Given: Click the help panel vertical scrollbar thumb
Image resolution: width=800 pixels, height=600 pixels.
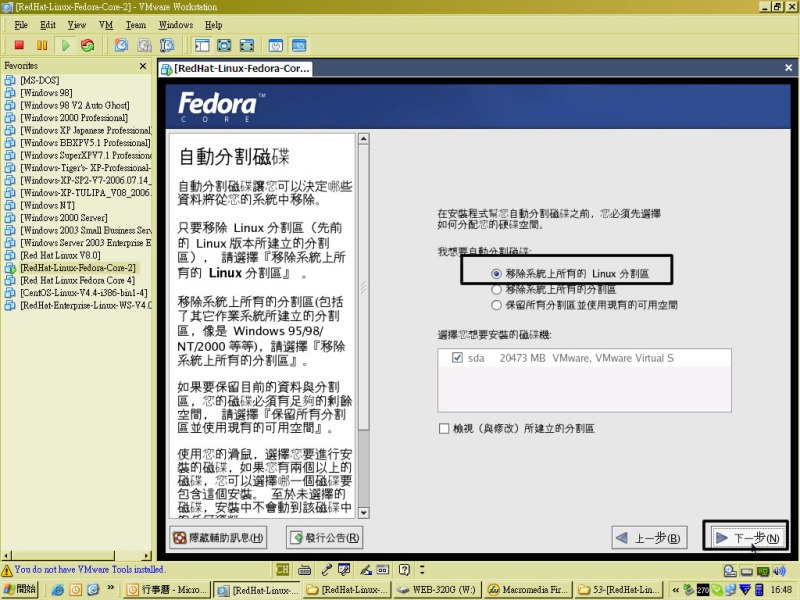Looking at the screenshot, I should click(x=364, y=287).
